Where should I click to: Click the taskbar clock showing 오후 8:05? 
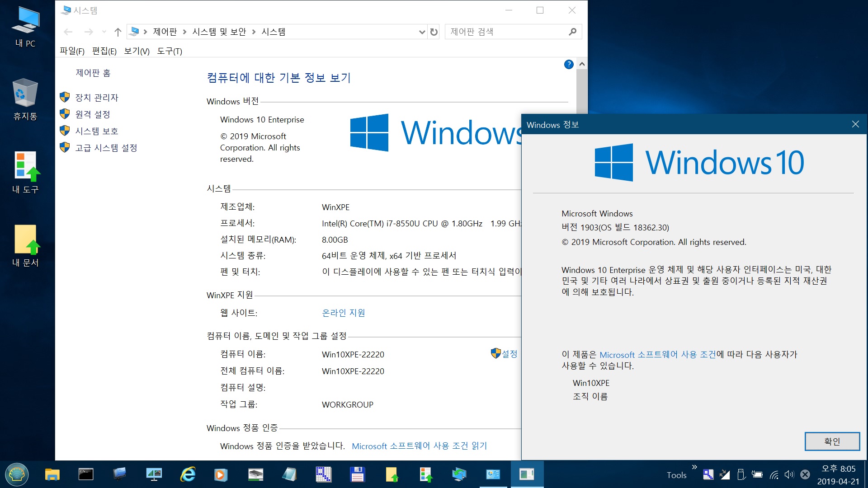point(838,474)
